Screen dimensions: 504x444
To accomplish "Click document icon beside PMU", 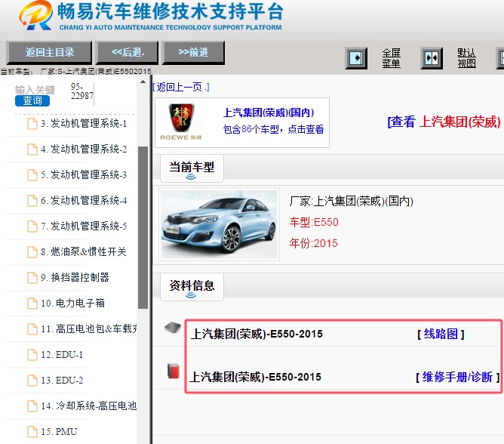I will (x=32, y=432).
